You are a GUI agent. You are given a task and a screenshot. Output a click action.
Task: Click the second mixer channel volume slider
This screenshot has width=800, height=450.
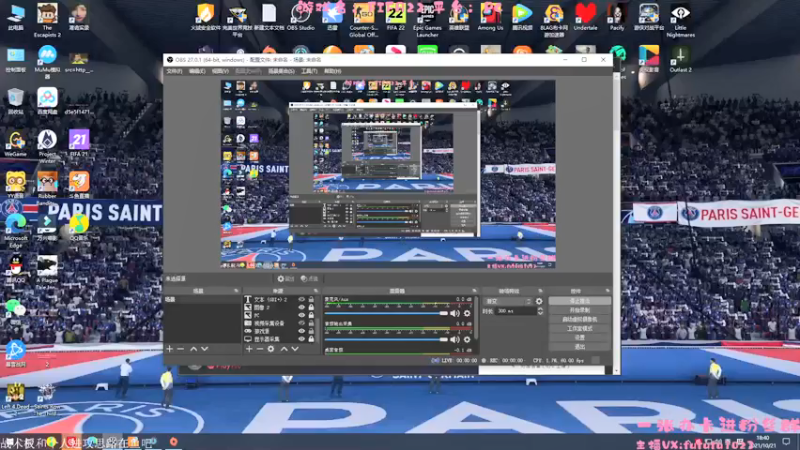click(386, 339)
